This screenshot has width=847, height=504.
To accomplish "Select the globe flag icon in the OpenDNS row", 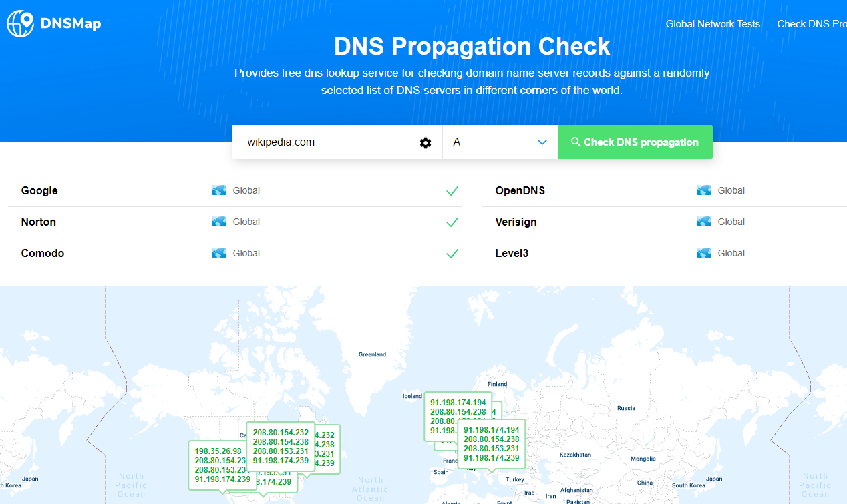I will click(704, 190).
